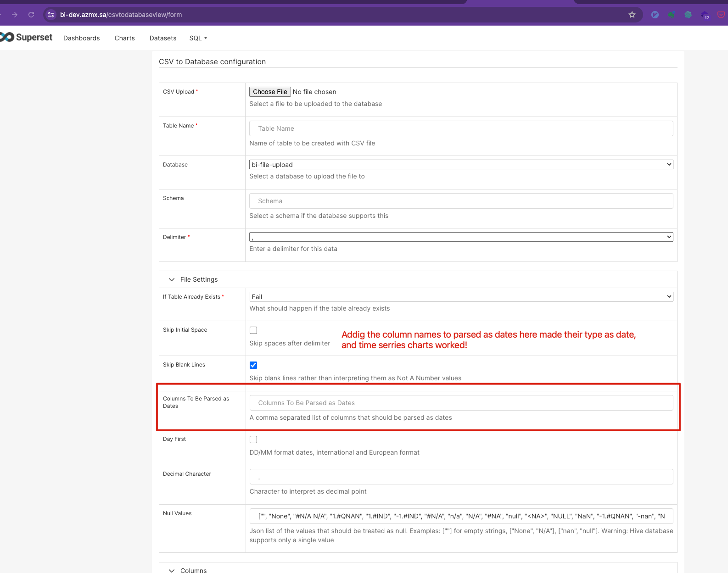
Task: Open the Delimiter dropdown
Action: click(x=461, y=237)
